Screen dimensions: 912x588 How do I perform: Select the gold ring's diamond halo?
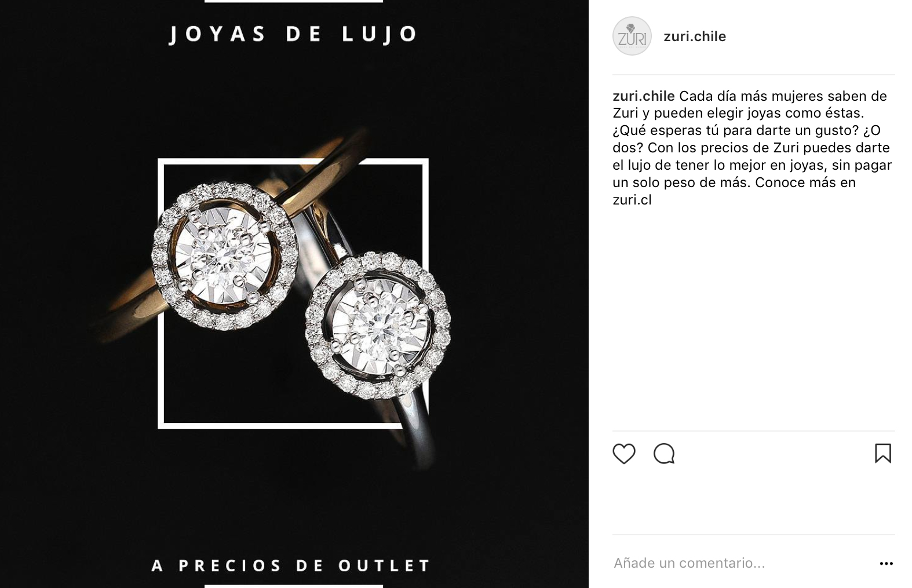[225, 256]
